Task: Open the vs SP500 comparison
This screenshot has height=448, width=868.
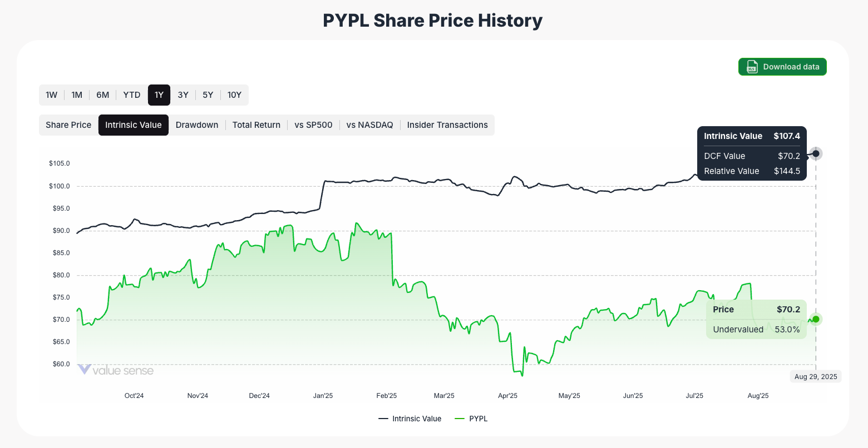Action: 313,125
